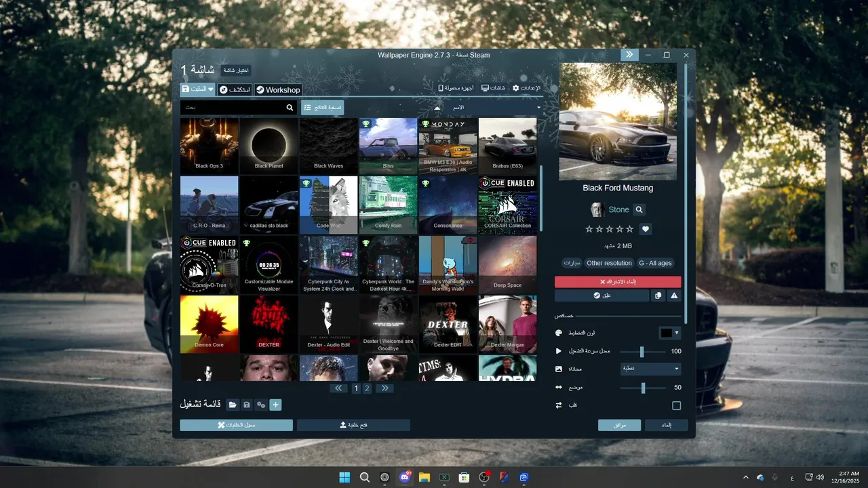Screen dimensions: 868x488
Task: Open the gear Settings menu item
Action: click(x=526, y=88)
